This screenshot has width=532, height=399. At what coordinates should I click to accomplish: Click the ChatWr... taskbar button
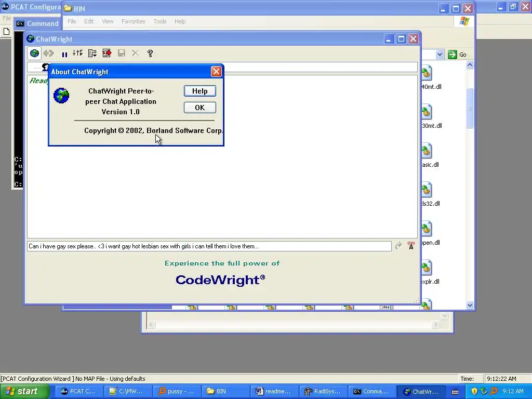coord(421,392)
